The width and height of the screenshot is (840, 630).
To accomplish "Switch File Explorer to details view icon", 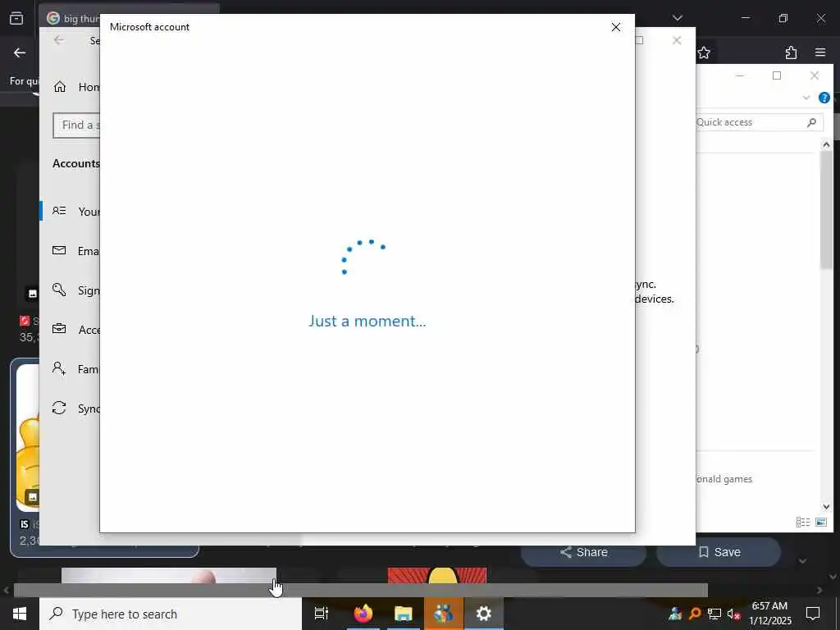I will coord(802,522).
